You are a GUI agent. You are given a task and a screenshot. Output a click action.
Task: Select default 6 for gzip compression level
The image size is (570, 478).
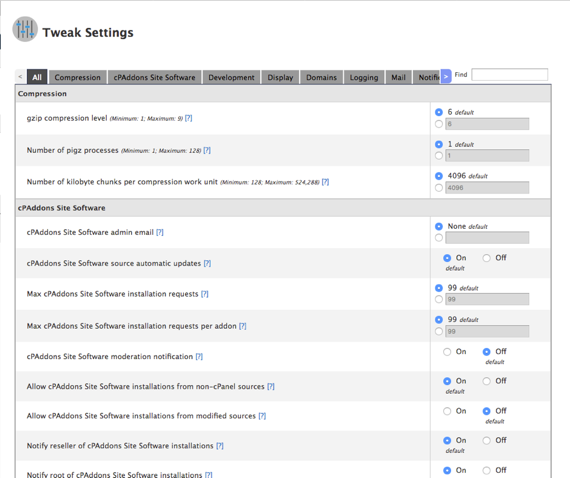[x=439, y=112]
